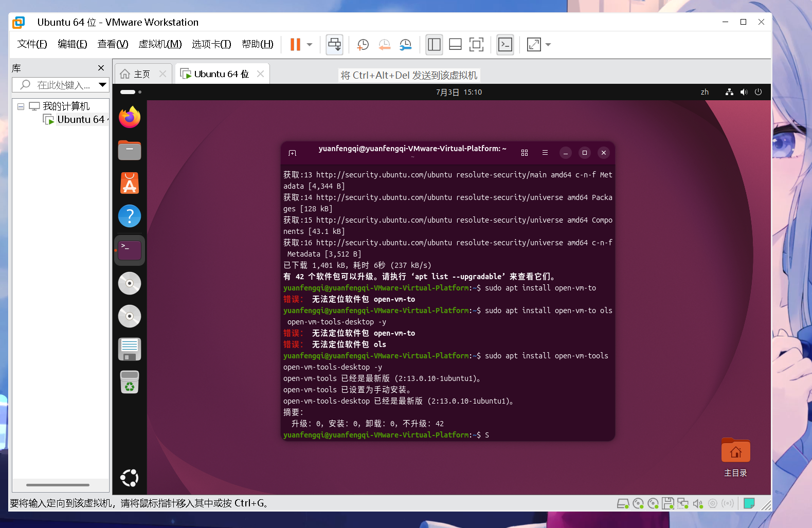The height and width of the screenshot is (528, 812).
Task: Open the power options dropdown beside pause
Action: (310, 45)
